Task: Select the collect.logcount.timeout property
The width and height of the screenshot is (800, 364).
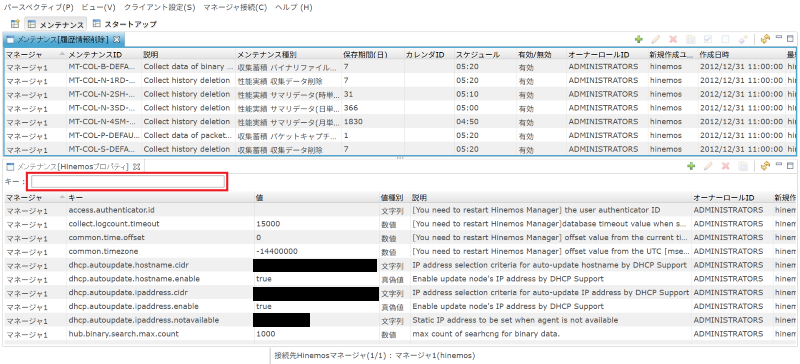Action: point(399,224)
